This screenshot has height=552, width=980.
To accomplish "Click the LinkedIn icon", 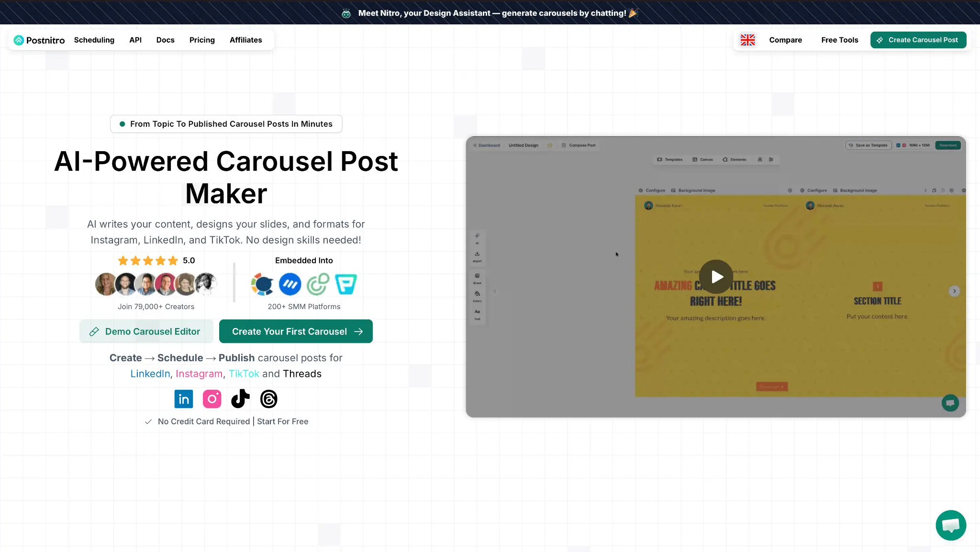I will coord(184,399).
